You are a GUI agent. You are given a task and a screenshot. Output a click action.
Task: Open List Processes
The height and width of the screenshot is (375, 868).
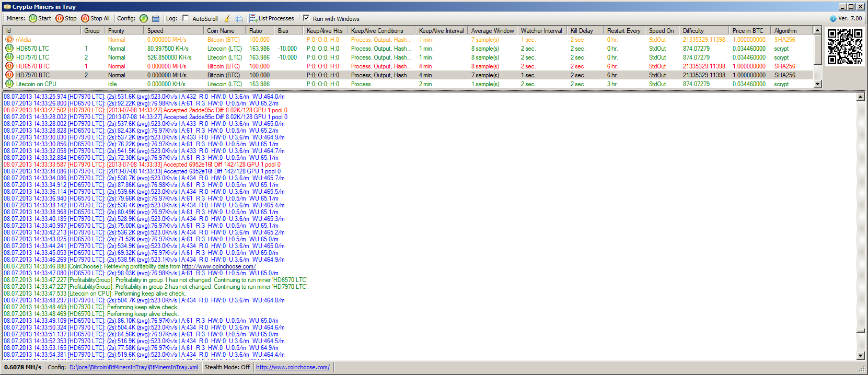click(x=272, y=18)
